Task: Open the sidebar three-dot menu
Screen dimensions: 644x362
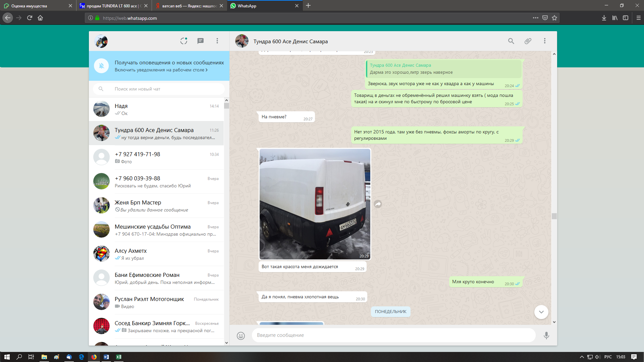Action: point(217,41)
